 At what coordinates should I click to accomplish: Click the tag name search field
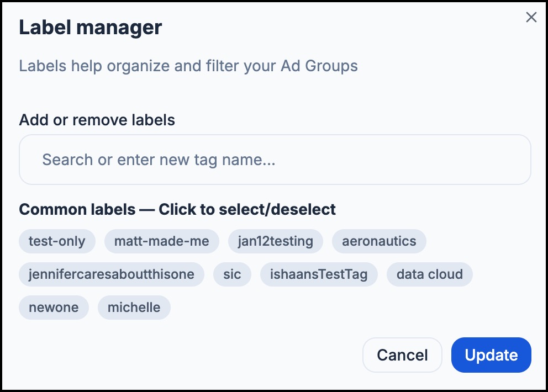pyautogui.click(x=275, y=160)
